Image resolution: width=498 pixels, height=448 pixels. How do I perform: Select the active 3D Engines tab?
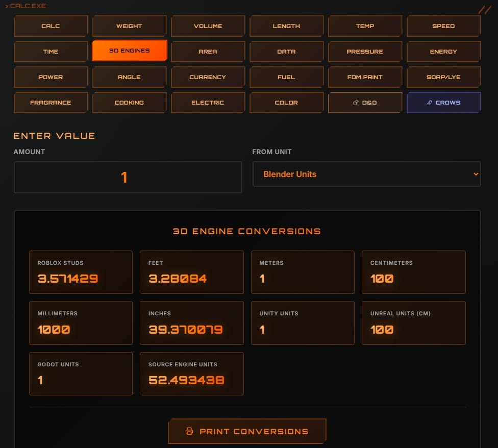(x=129, y=52)
